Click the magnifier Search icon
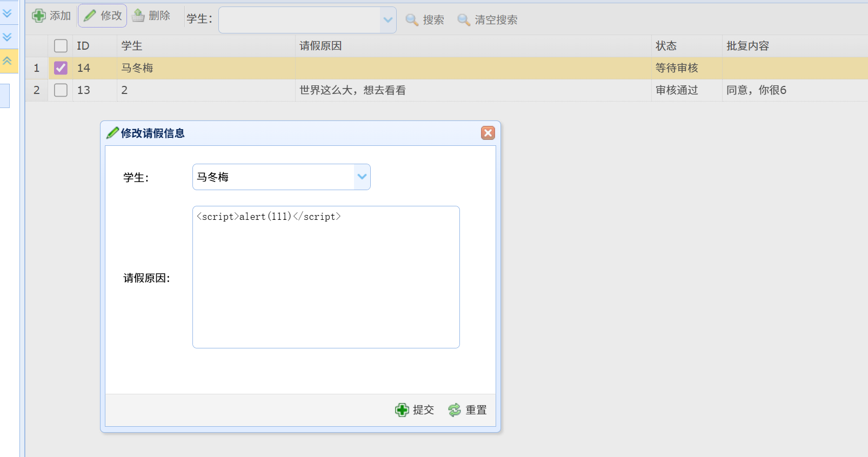This screenshot has width=868, height=457. (412, 20)
